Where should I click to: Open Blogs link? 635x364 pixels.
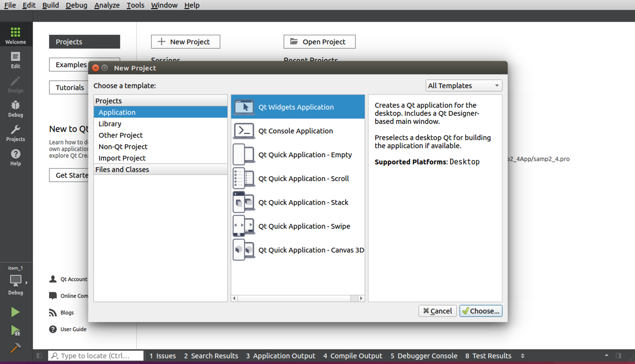(67, 313)
